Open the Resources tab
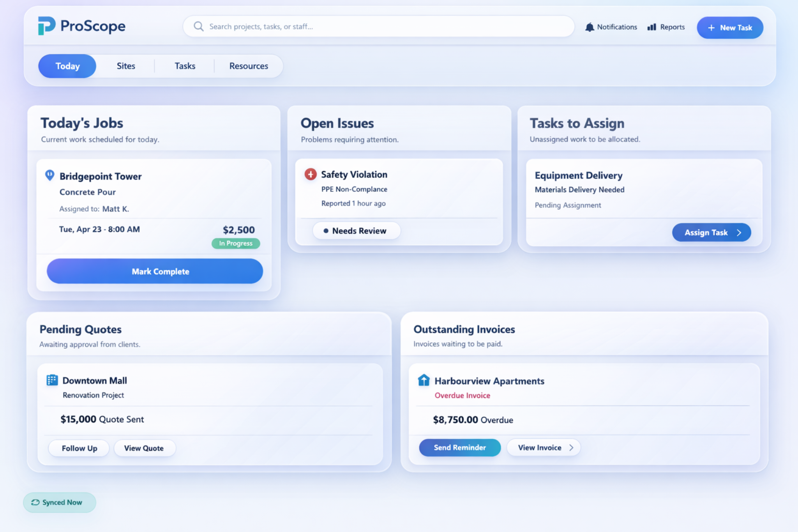 pyautogui.click(x=248, y=66)
